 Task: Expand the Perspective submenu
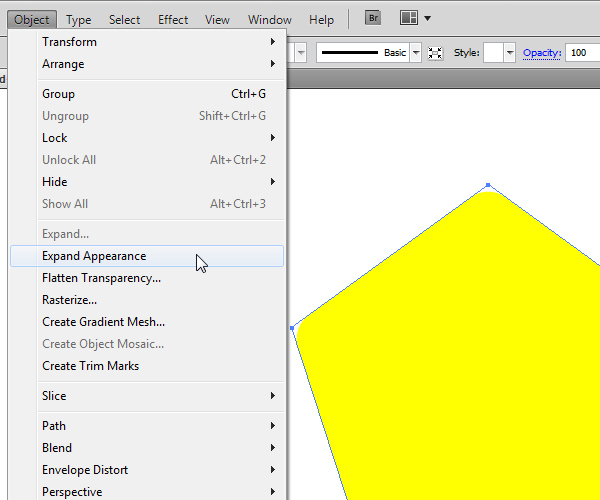147,492
